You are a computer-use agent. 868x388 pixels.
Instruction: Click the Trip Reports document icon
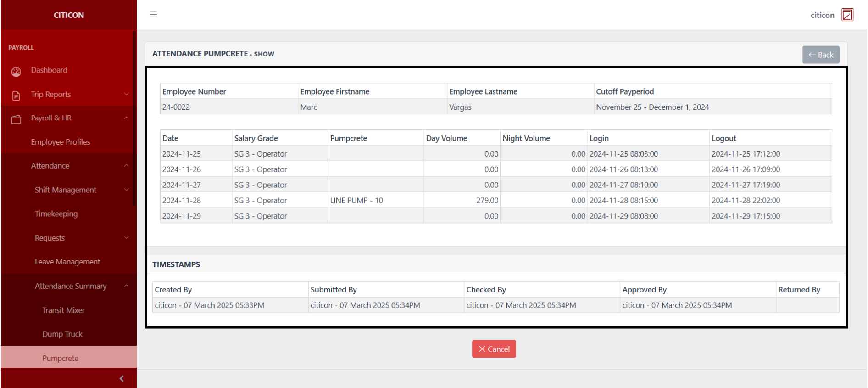(x=16, y=95)
